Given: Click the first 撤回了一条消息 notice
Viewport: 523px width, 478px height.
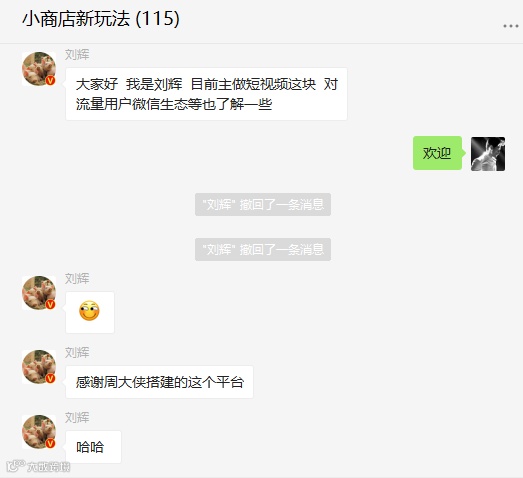Looking at the screenshot, I should pos(263,204).
